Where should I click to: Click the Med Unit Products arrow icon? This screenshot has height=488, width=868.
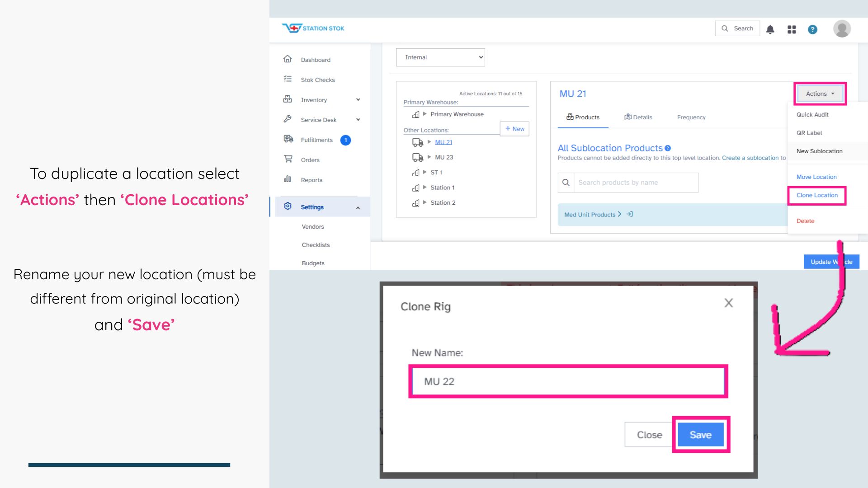(x=630, y=214)
